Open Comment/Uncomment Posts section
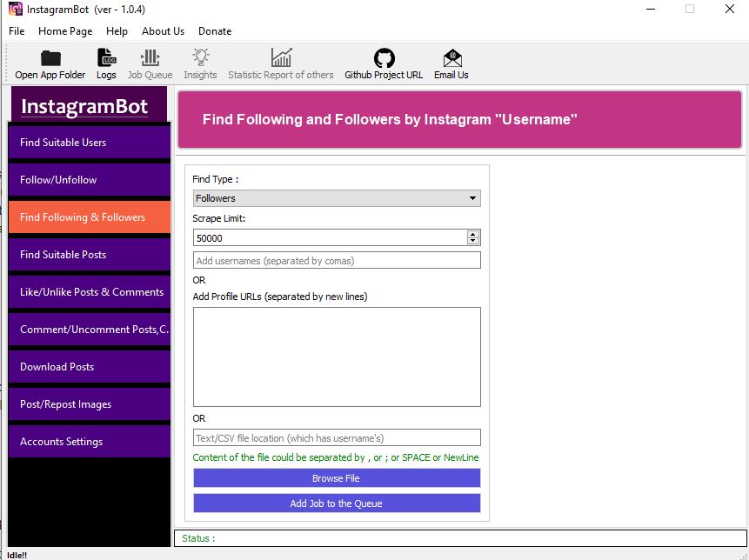The height and width of the screenshot is (560, 749). click(90, 330)
